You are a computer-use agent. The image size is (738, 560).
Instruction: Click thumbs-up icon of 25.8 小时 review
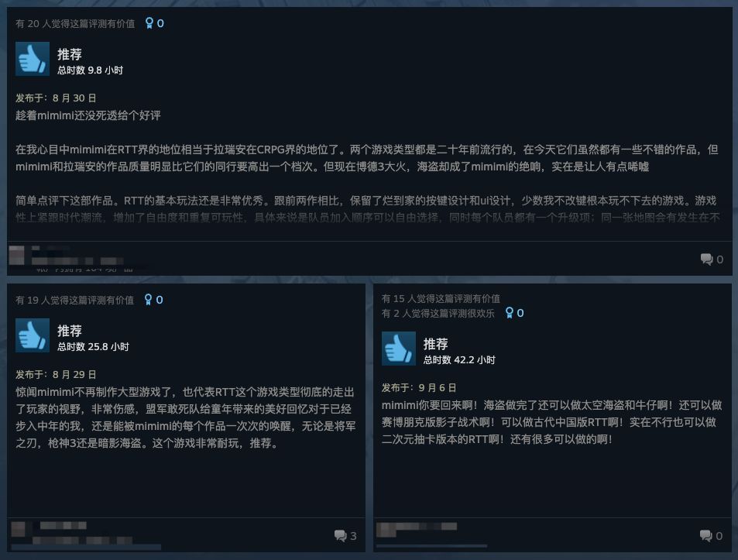point(33,335)
